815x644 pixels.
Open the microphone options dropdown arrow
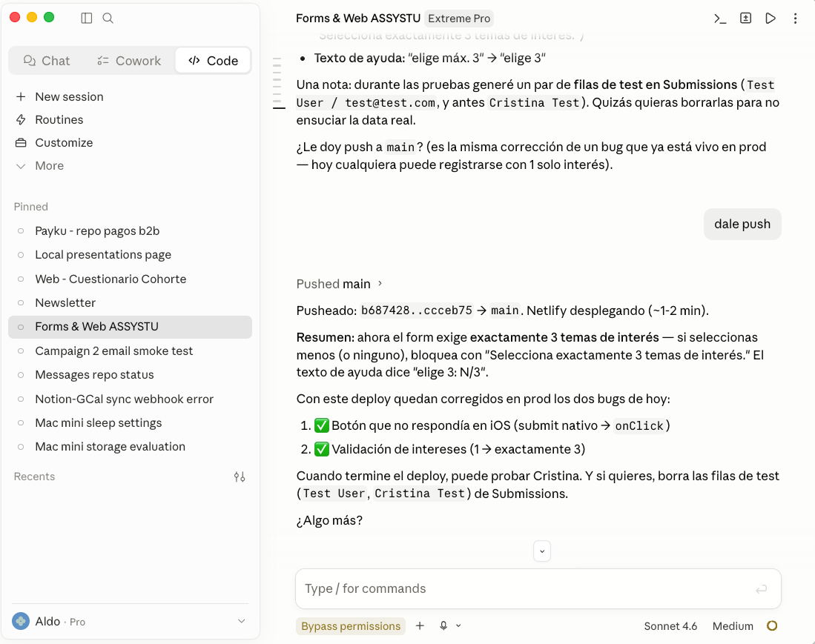point(458,625)
